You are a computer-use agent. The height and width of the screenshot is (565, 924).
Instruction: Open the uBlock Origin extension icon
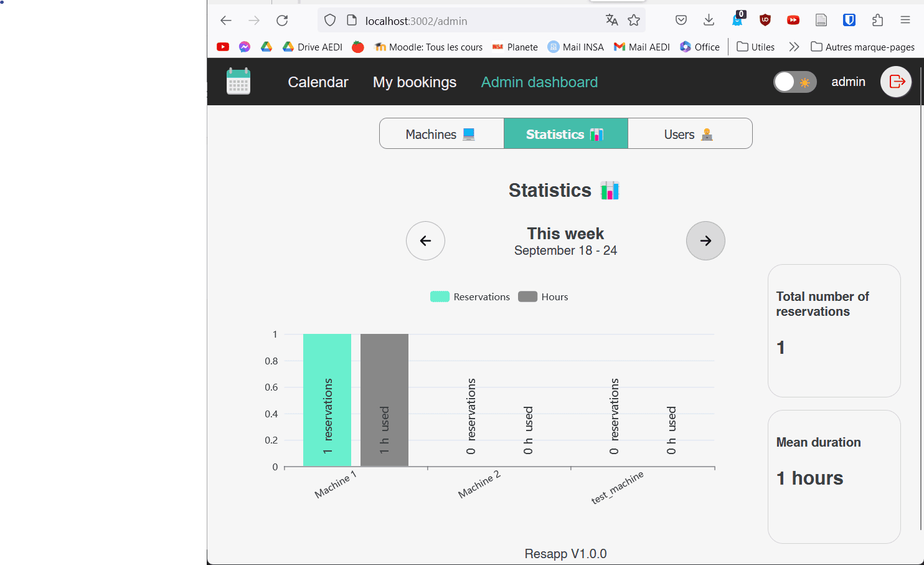(765, 20)
